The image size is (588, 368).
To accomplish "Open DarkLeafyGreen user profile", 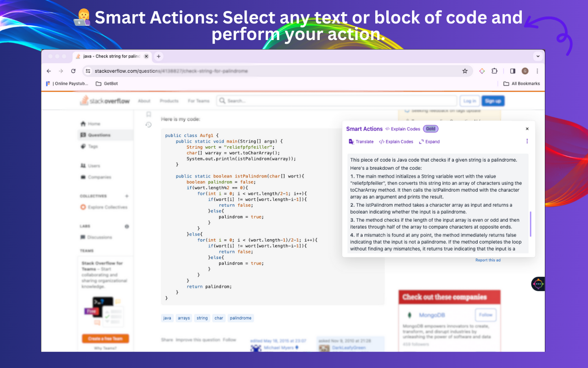I will (x=349, y=348).
